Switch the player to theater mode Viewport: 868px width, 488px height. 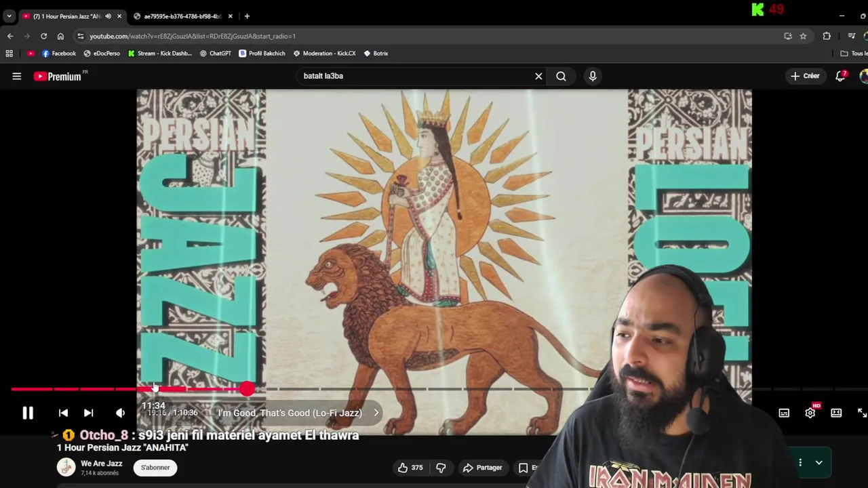(x=836, y=413)
